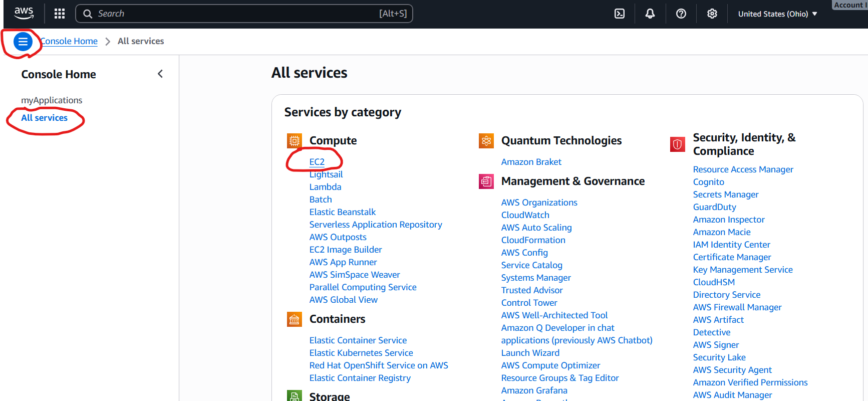Image resolution: width=868 pixels, height=401 pixels.
Task: Open the help question mark icon
Action: [x=681, y=14]
